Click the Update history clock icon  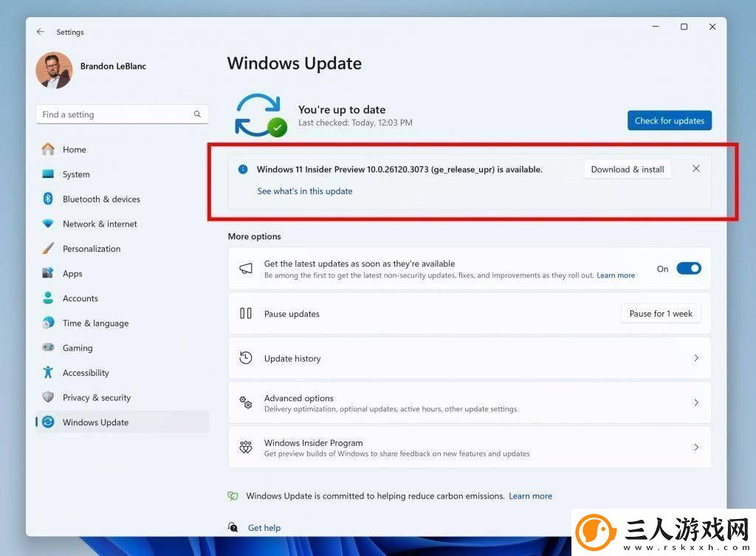[246, 358]
